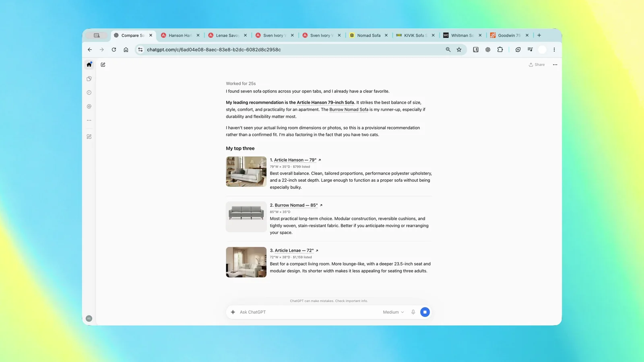Click the conversation options three-dots icon
644x362 pixels.
pyautogui.click(x=555, y=65)
